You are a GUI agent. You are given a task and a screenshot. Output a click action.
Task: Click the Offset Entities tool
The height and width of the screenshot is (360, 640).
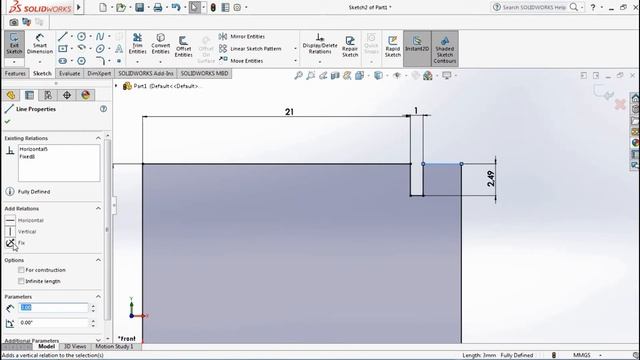183,47
